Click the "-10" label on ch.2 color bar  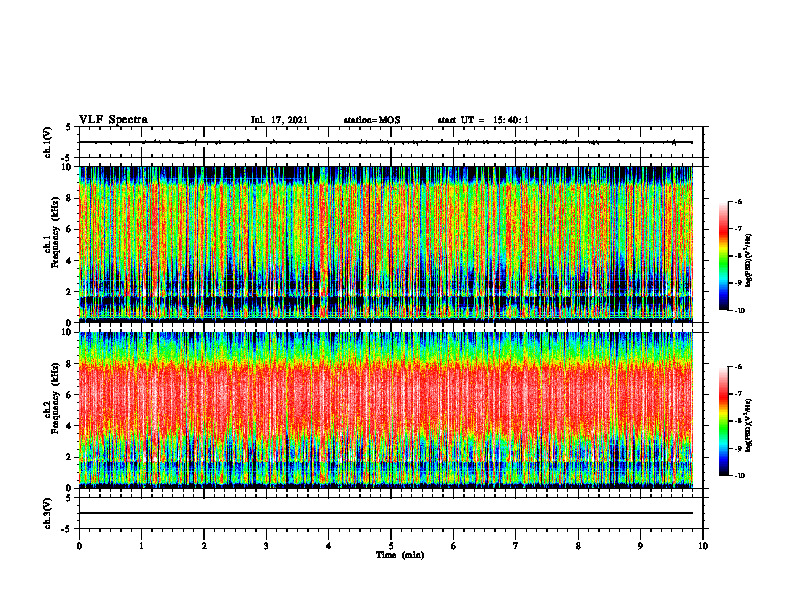(x=739, y=476)
